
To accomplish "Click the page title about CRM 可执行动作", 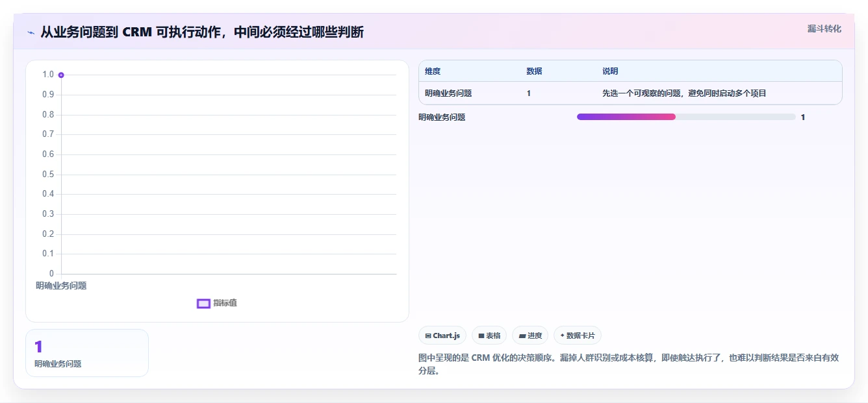I will pyautogui.click(x=202, y=32).
